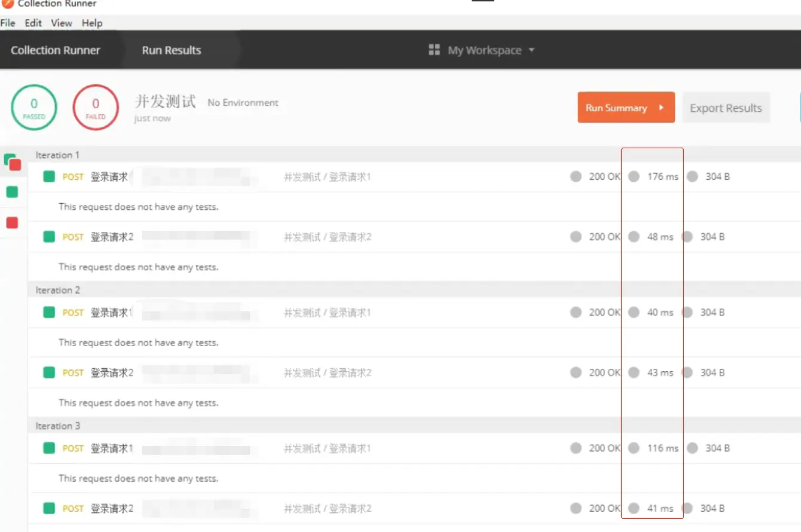
Task: Click the No Environment label
Action: 243,103
